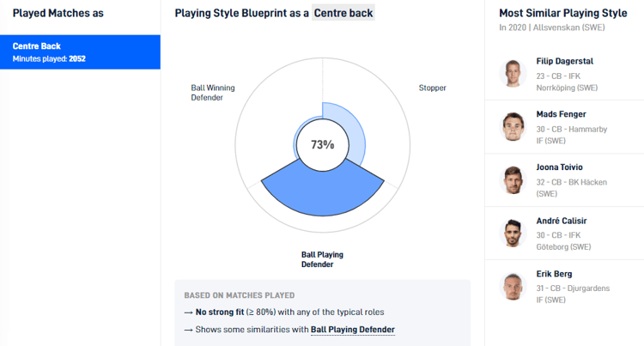Click the Ball Playing Defender link

[x=353, y=329]
